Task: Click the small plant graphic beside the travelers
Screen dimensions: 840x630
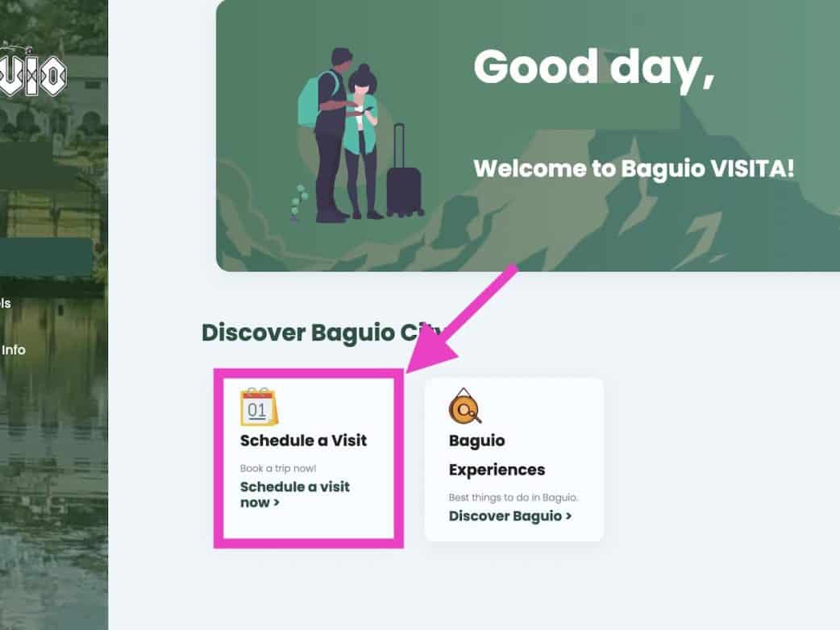Action: (x=299, y=202)
